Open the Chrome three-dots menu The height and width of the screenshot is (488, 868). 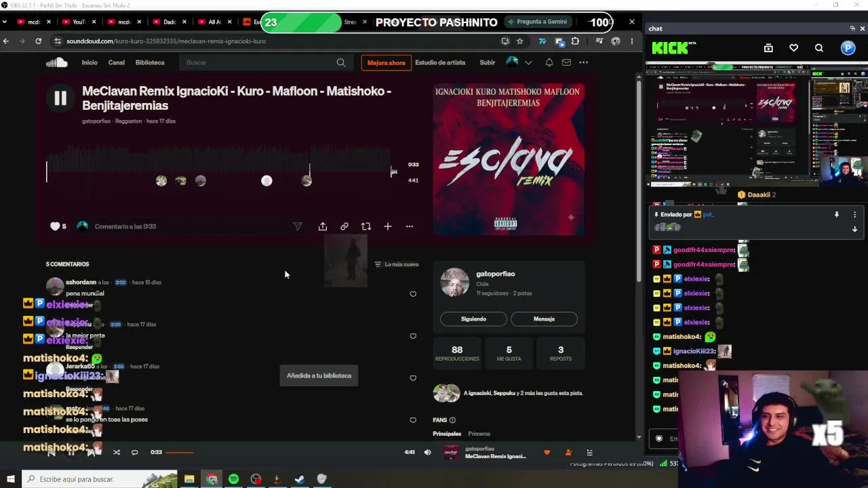point(632,41)
